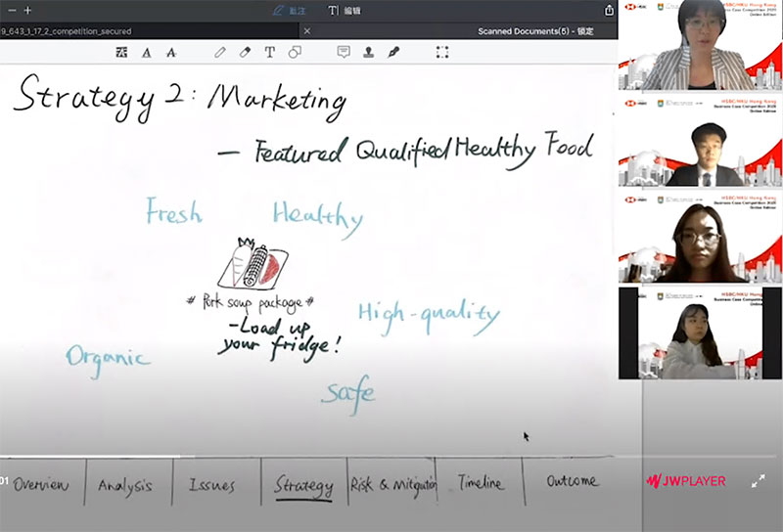Open the Scanned Documents(5) tab
This screenshot has width=783, height=532.
click(535, 31)
